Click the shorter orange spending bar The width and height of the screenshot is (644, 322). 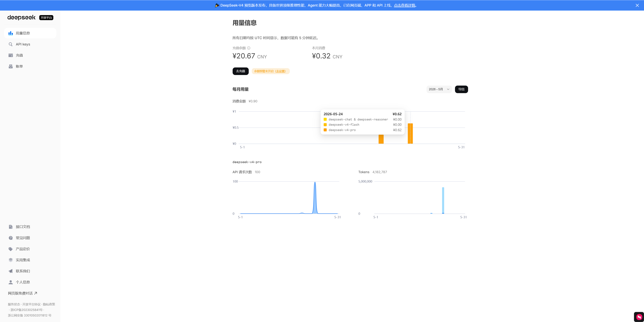coord(381,139)
